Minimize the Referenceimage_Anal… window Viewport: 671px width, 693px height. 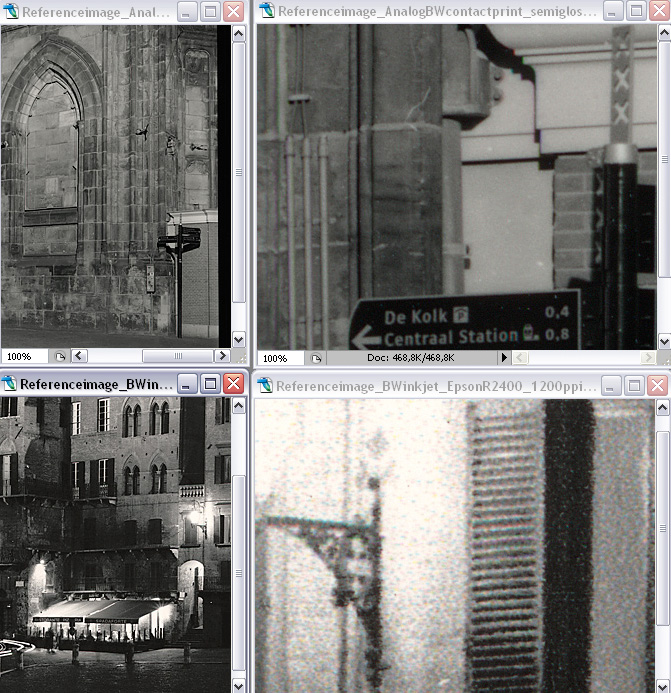coord(187,11)
